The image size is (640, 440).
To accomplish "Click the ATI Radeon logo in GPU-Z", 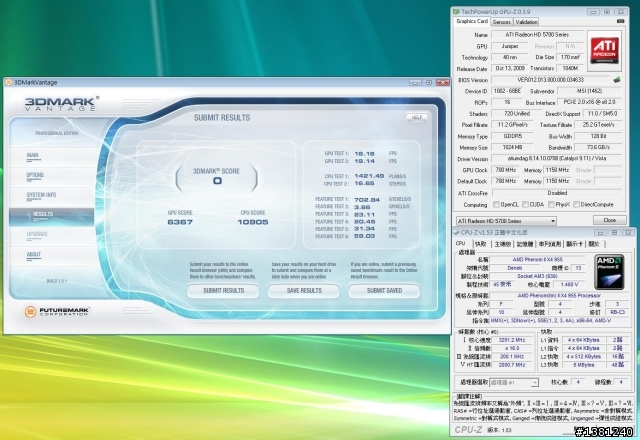I will (x=605, y=51).
